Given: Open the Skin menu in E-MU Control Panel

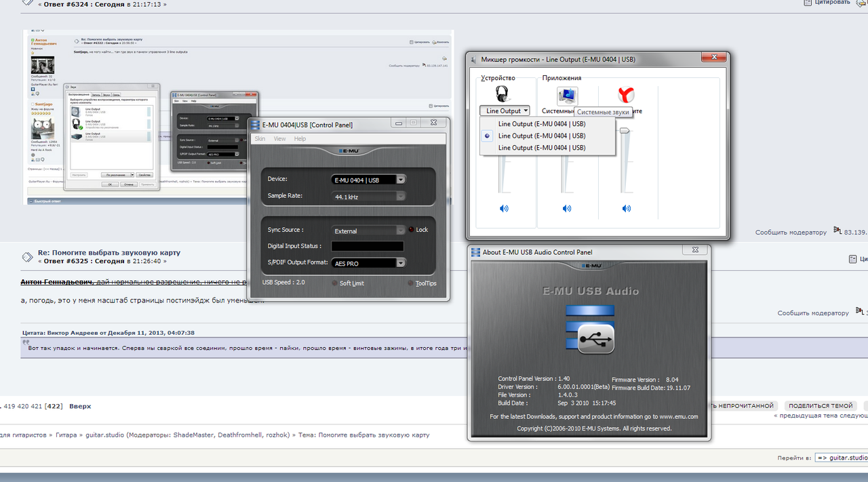Looking at the screenshot, I should click(259, 138).
